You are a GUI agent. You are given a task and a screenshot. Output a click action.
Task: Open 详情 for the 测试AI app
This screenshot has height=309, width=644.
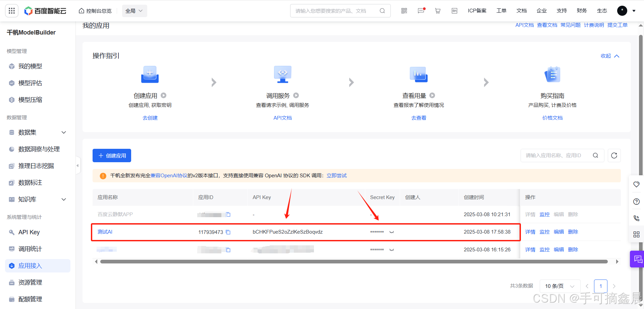coord(530,232)
